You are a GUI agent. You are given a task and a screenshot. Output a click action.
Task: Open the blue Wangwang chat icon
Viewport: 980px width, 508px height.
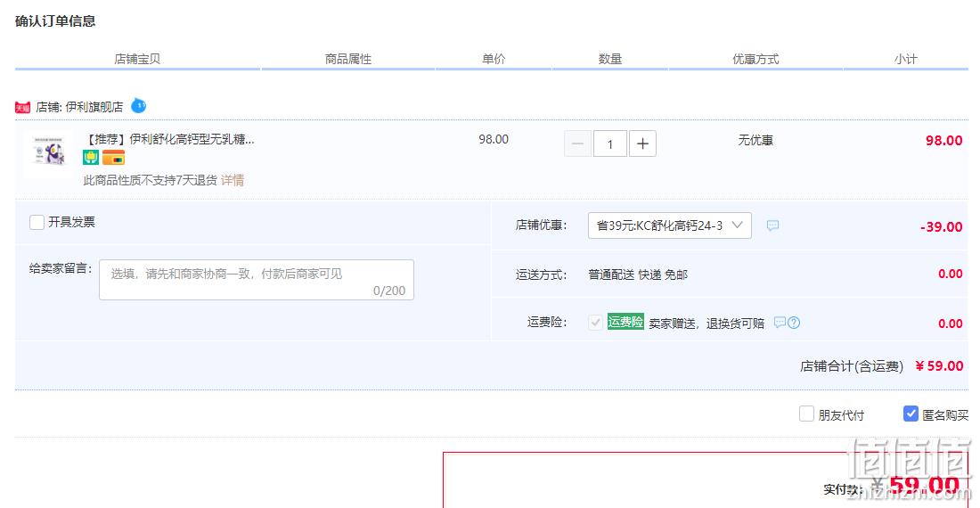click(139, 105)
